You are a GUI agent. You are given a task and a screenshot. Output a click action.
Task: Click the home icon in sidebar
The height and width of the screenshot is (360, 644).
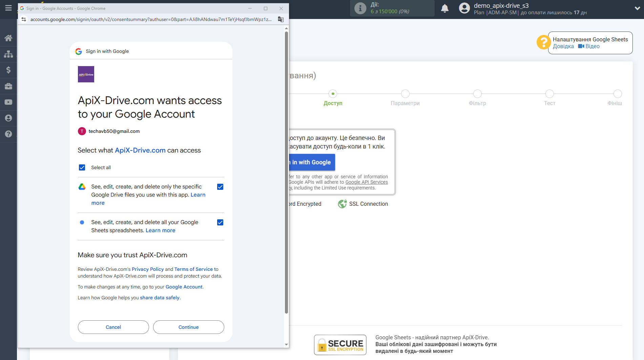point(8,38)
